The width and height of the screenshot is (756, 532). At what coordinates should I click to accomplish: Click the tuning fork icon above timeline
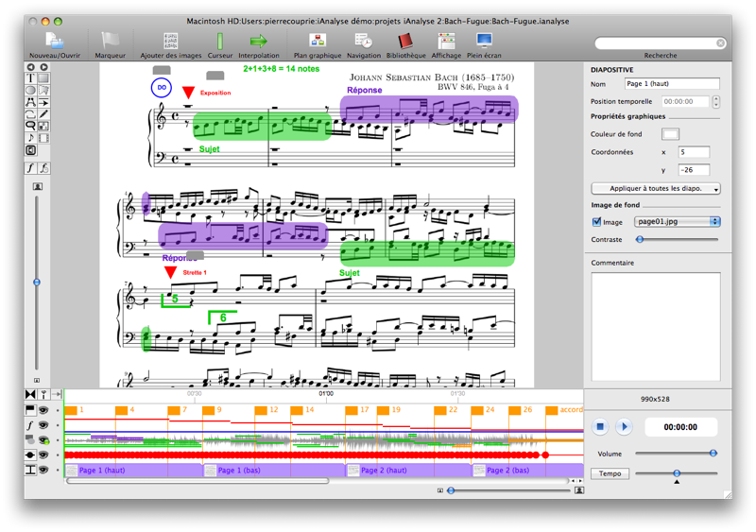coord(43,395)
